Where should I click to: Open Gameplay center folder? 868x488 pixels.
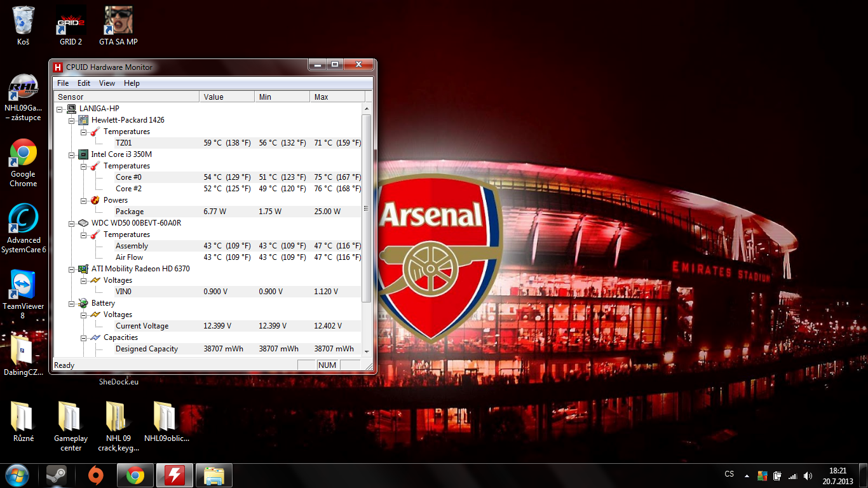point(71,417)
